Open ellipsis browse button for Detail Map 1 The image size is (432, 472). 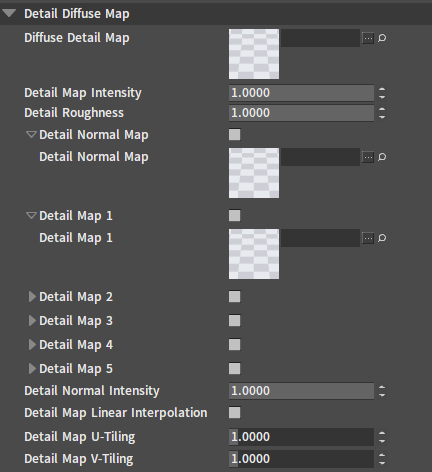(368, 238)
